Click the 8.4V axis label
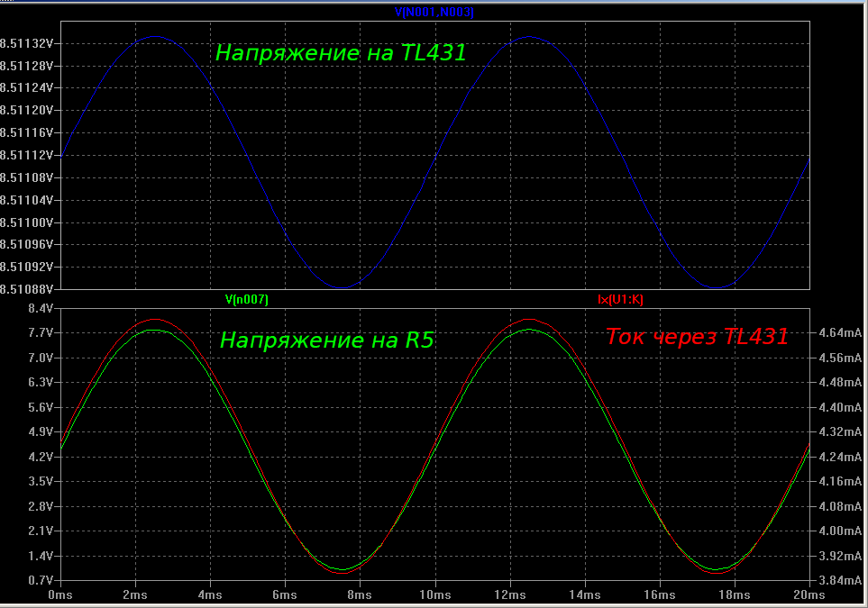Screen dimensions: 868x608 tap(41, 308)
